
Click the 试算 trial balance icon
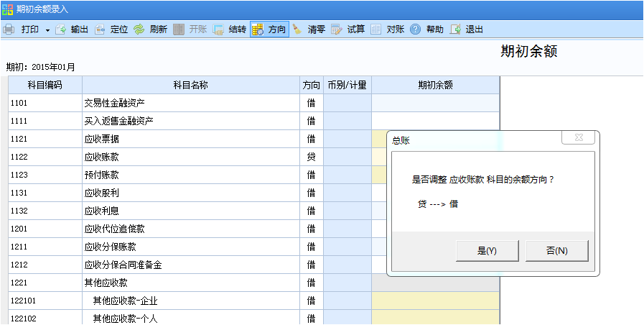coord(337,29)
